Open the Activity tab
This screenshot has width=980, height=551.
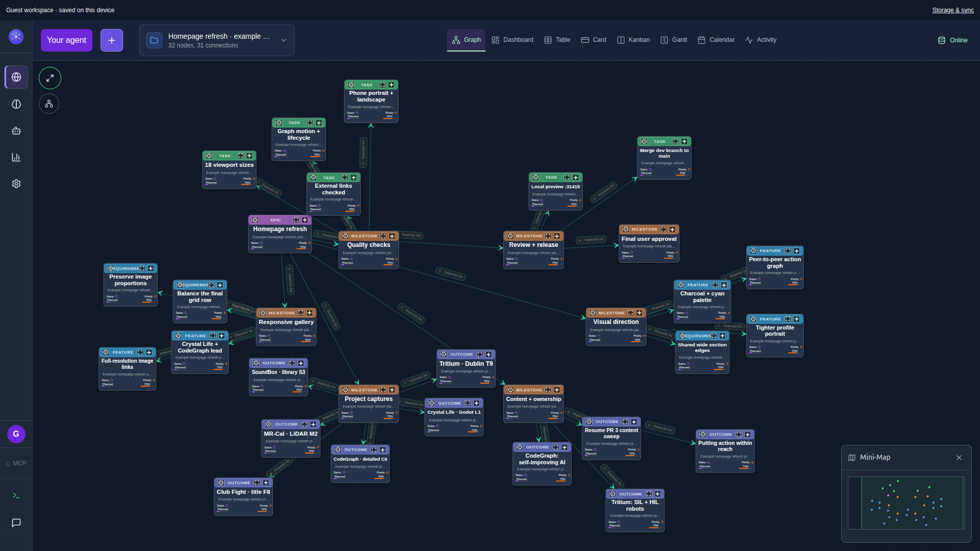761,40
